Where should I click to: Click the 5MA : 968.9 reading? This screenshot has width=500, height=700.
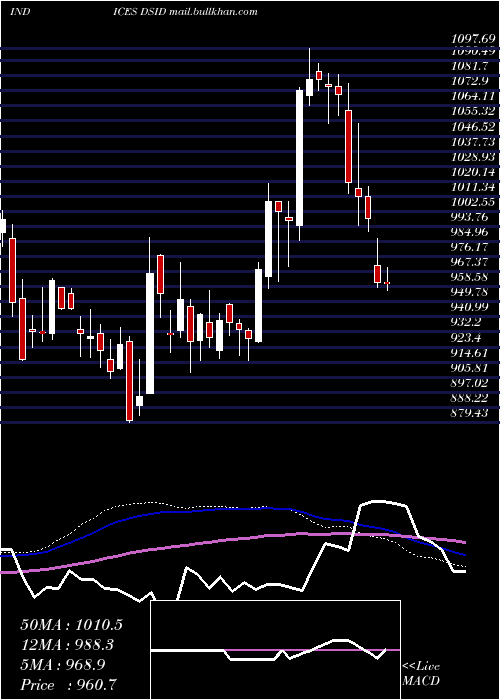[x=63, y=665]
